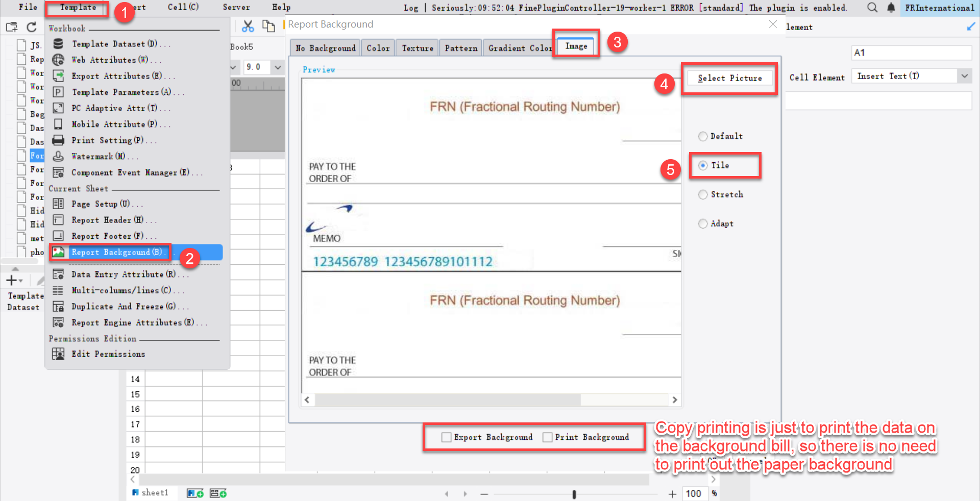The height and width of the screenshot is (501, 980).
Task: Click the Page Setup icon
Action: 58,204
